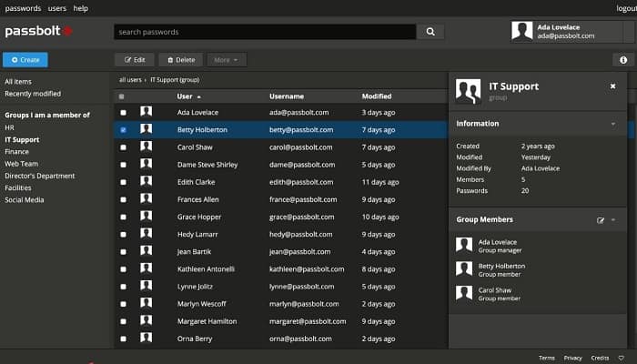Open the users menu
This screenshot has height=364, width=637.
click(x=56, y=8)
